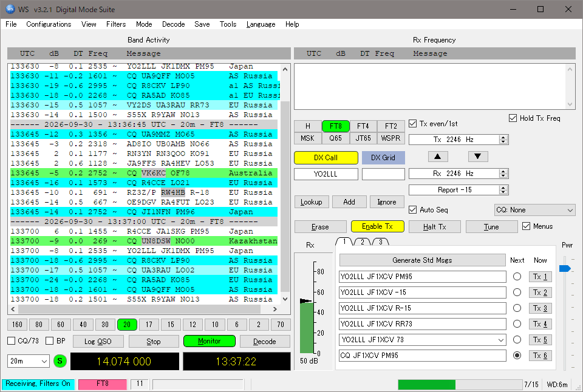Click the CQ UN8DSW Kazakhstan row
The width and height of the screenshot is (583, 392).
tap(144, 241)
